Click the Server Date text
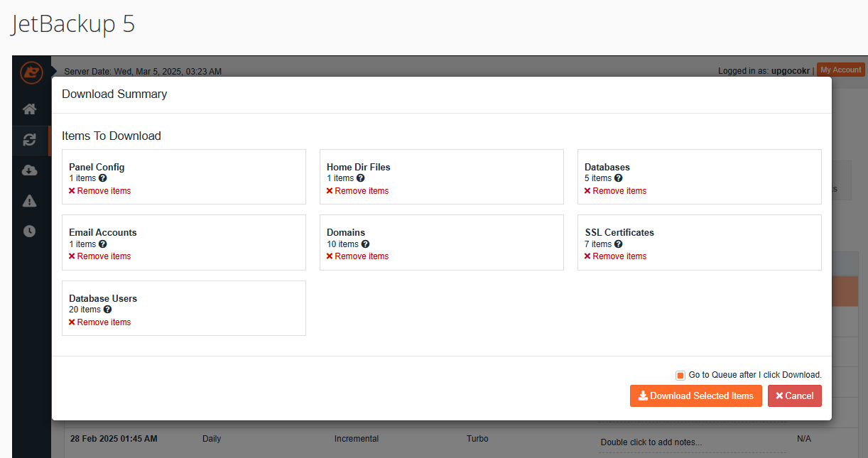Image resolution: width=868 pixels, height=458 pixels. click(143, 72)
